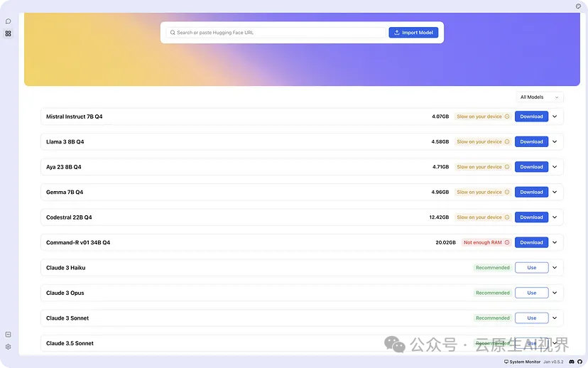Click Recommended badge on Claude 3 Opus

(x=493, y=293)
